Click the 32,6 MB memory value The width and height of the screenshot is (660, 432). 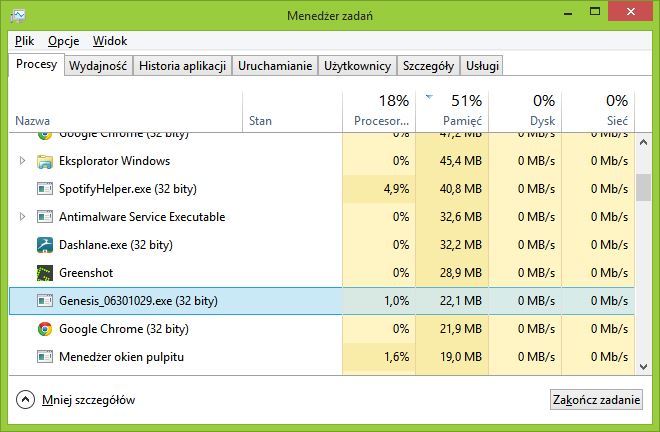[461, 217]
